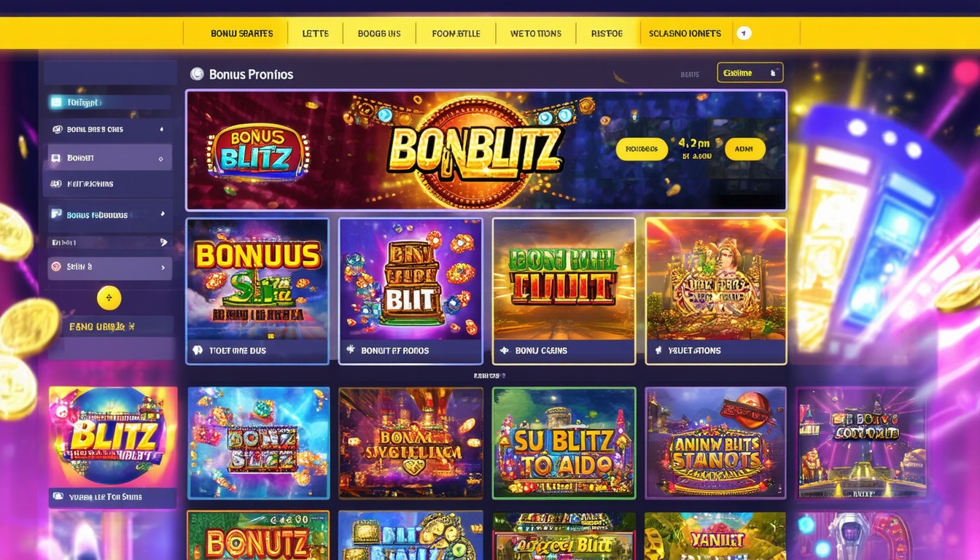Click the yellow FANG sidebar label
This screenshot has width=980, height=560.
click(102, 327)
